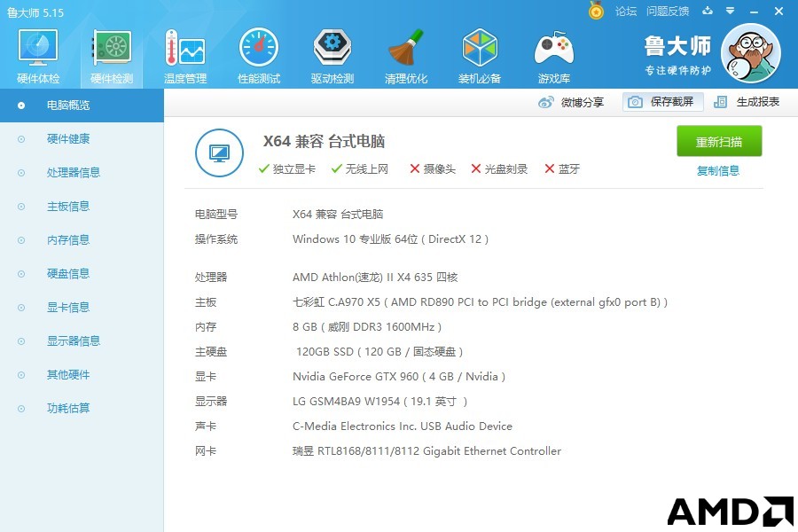Viewport: 798px width, 532px height.
Task: Click 微博分享 share text
Action: [583, 102]
